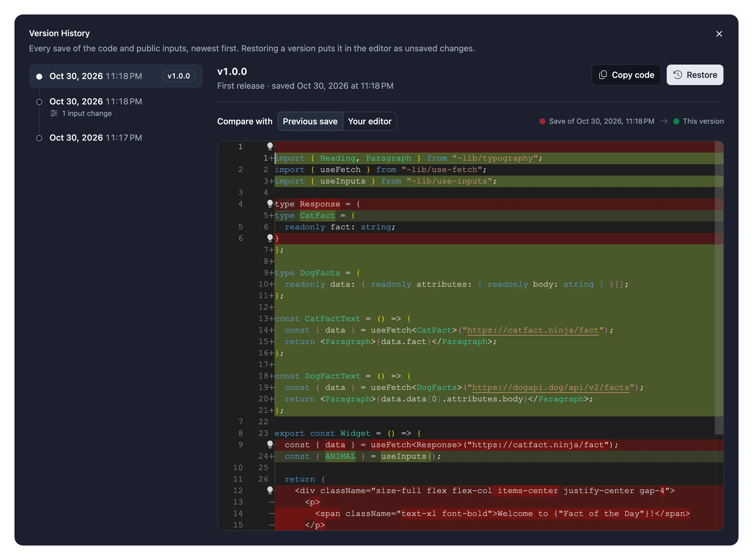Click the v1.0.0 version badge
The width and height of the screenshot is (753, 560).
[179, 76]
